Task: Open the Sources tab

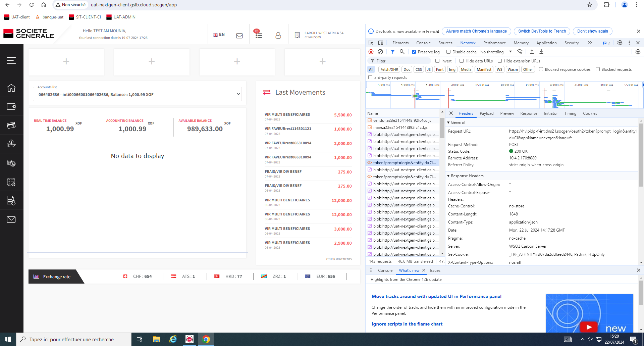Action: 445,43
